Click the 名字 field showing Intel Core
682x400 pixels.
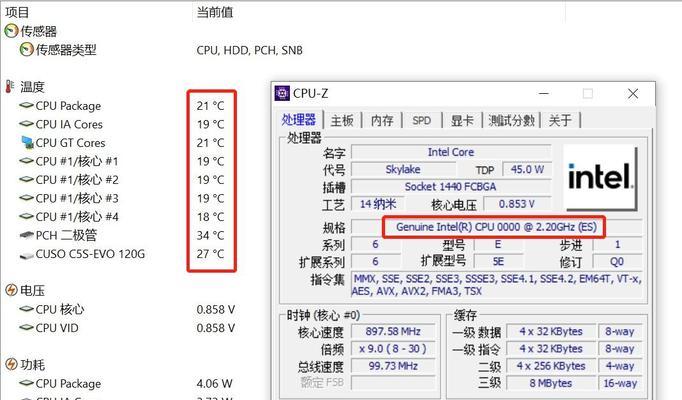[451, 152]
